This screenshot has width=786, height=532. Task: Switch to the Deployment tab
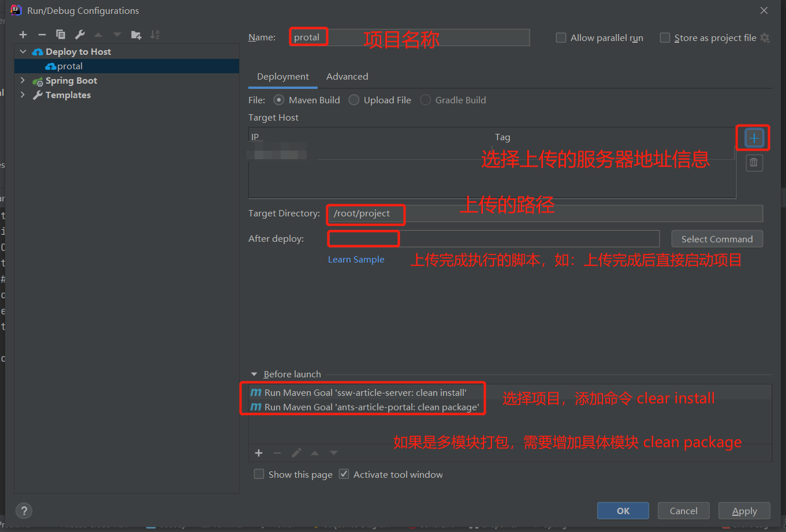[x=283, y=77]
